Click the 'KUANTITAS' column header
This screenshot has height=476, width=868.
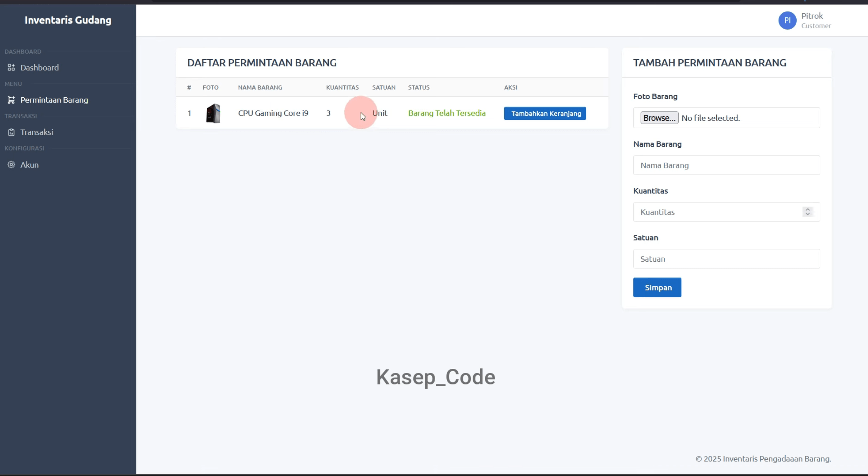(x=342, y=87)
